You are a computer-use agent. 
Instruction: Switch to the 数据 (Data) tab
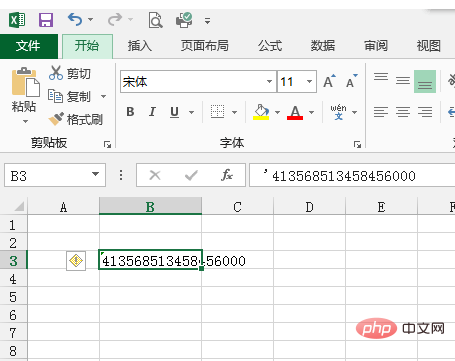323,46
